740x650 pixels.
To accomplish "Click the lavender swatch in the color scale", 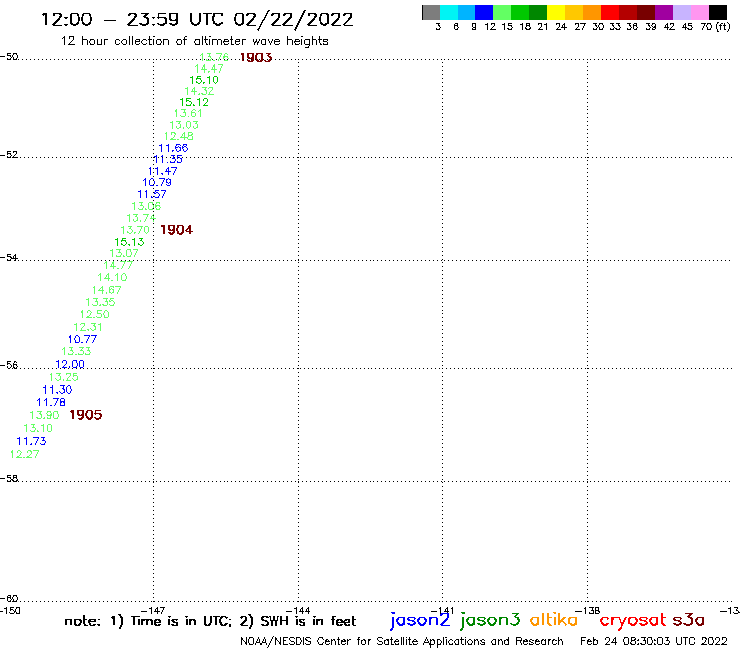I will [682, 12].
